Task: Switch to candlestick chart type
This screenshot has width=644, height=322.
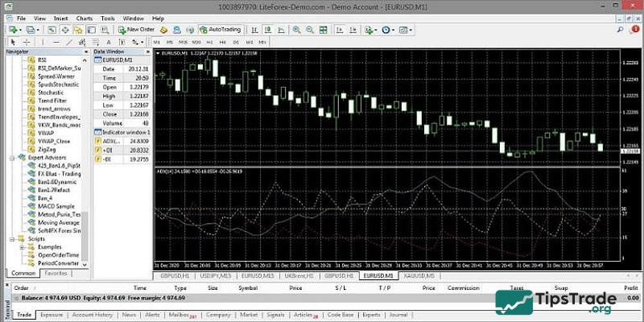Action: point(267,30)
